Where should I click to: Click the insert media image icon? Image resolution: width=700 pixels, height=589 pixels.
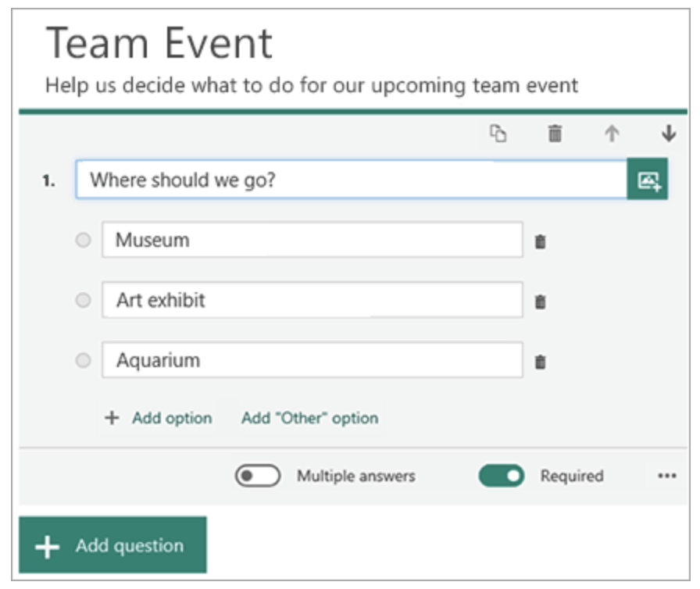pos(648,180)
